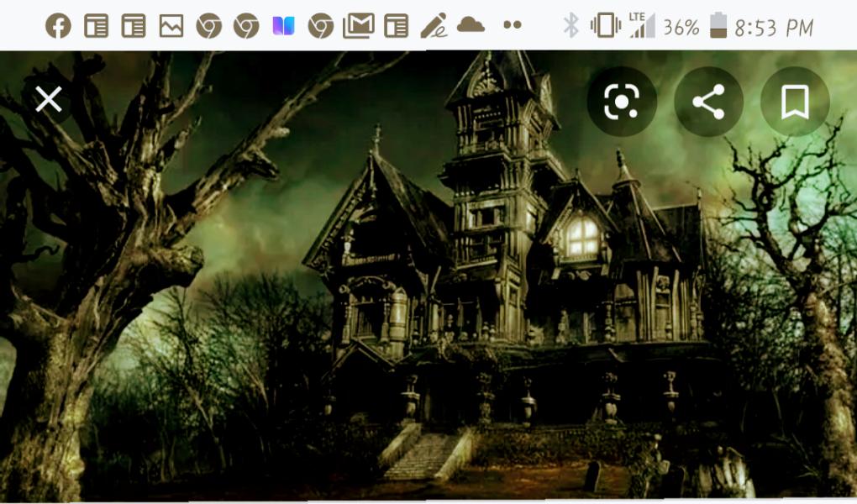This screenshot has height=504, width=857.
Task: Open the mail envelope notification icon
Action: (x=358, y=26)
